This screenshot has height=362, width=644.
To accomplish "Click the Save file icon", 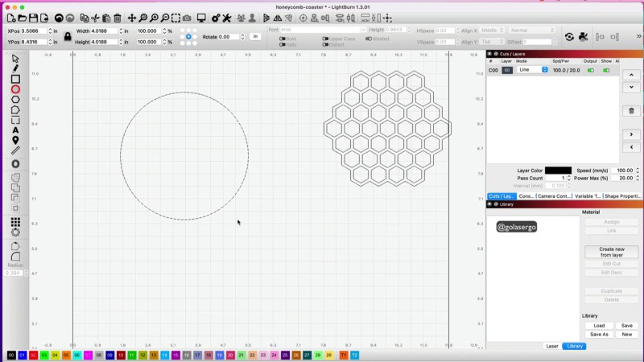I will (35, 18).
